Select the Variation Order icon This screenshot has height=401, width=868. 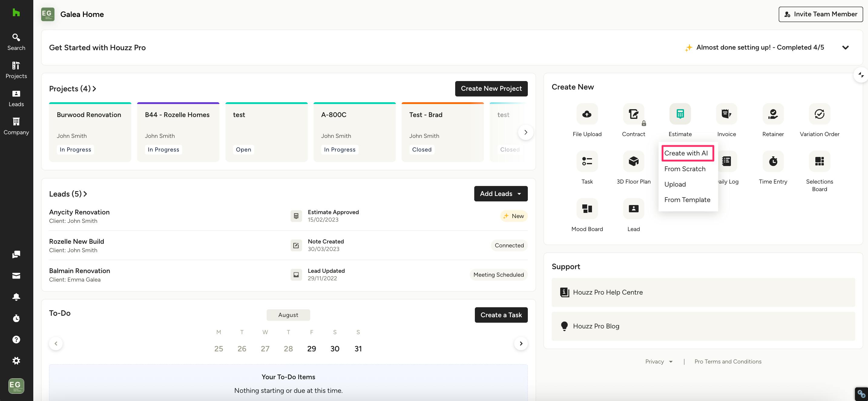tap(819, 114)
